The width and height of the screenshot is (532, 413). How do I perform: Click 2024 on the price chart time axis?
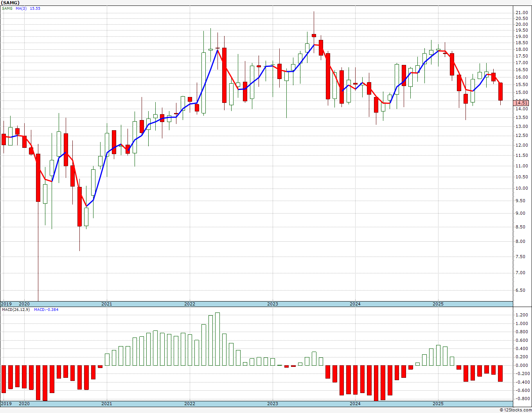tap(355, 304)
